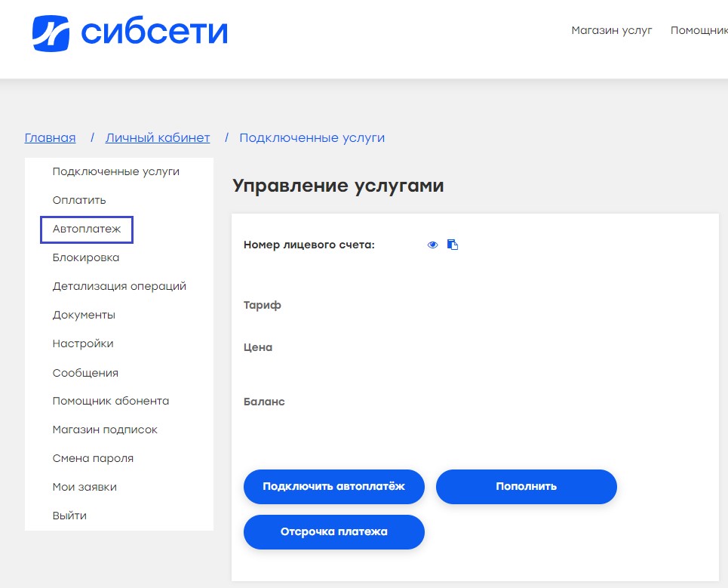The image size is (728, 588).
Task: Click the Подключенные услуги breadcrumb
Action: pos(312,138)
